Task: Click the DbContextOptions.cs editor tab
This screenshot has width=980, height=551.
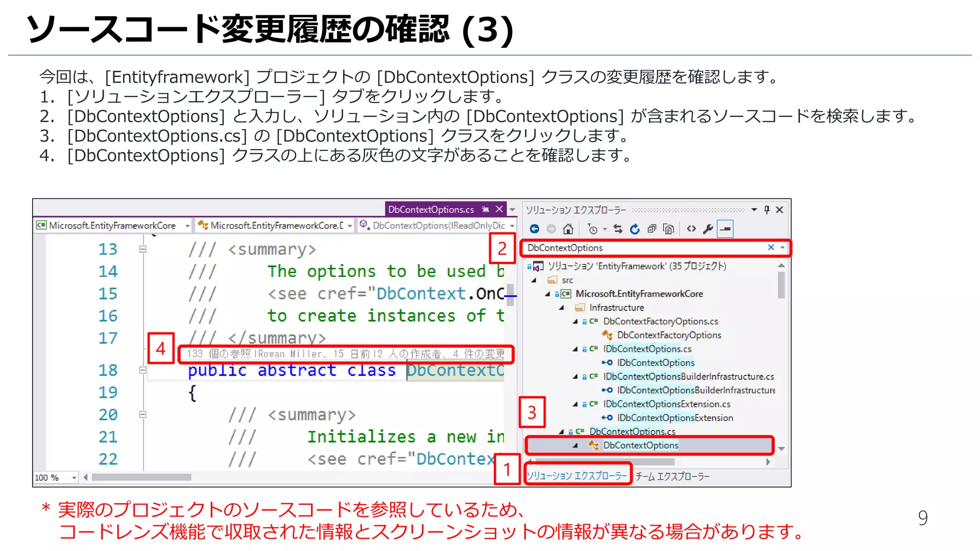Action: [x=431, y=209]
